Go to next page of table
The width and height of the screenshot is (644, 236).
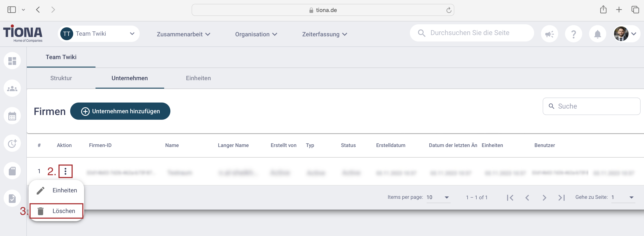pyautogui.click(x=544, y=198)
